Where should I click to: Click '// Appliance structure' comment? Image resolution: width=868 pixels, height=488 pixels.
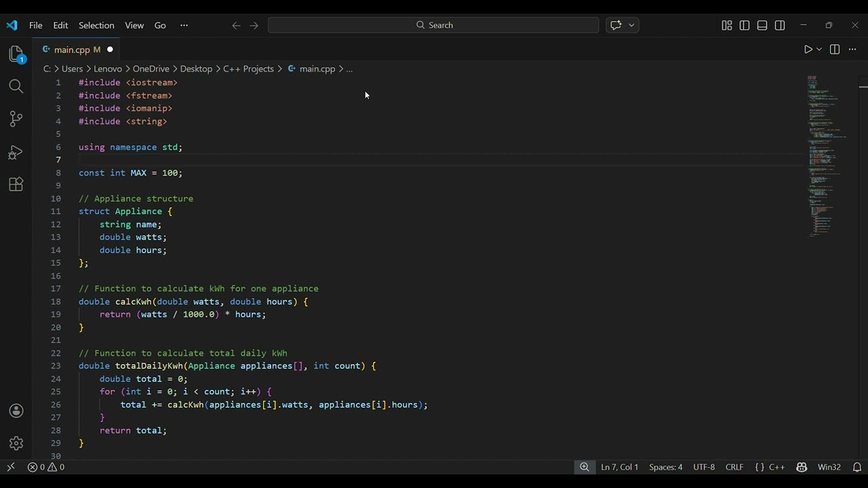tap(136, 199)
